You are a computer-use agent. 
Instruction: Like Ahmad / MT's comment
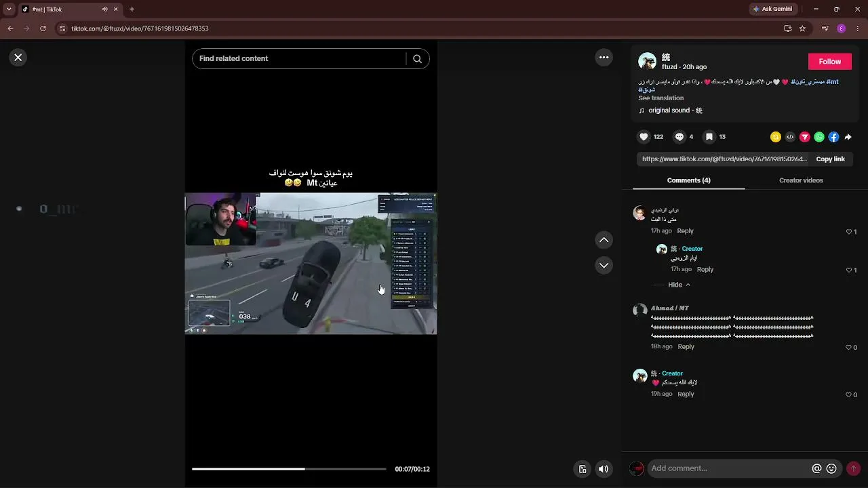[848, 348]
